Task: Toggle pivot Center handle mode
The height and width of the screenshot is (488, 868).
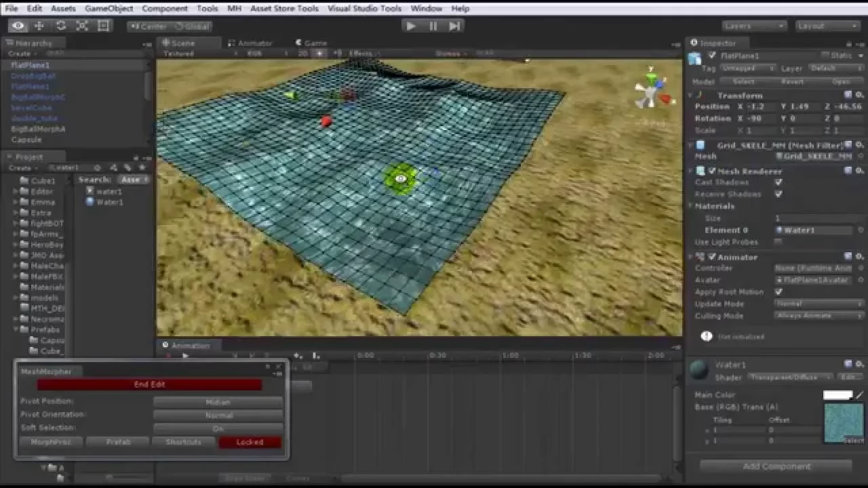Action: tap(149, 26)
